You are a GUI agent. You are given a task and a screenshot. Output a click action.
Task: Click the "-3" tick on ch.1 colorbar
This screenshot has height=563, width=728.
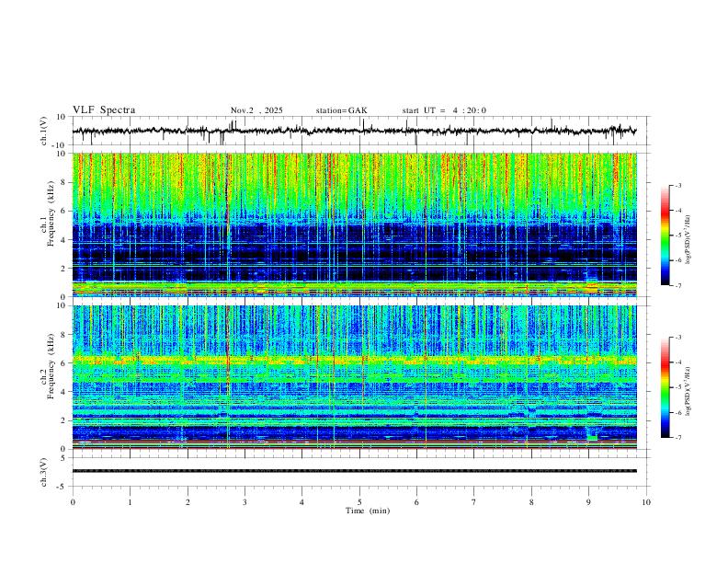pos(677,185)
